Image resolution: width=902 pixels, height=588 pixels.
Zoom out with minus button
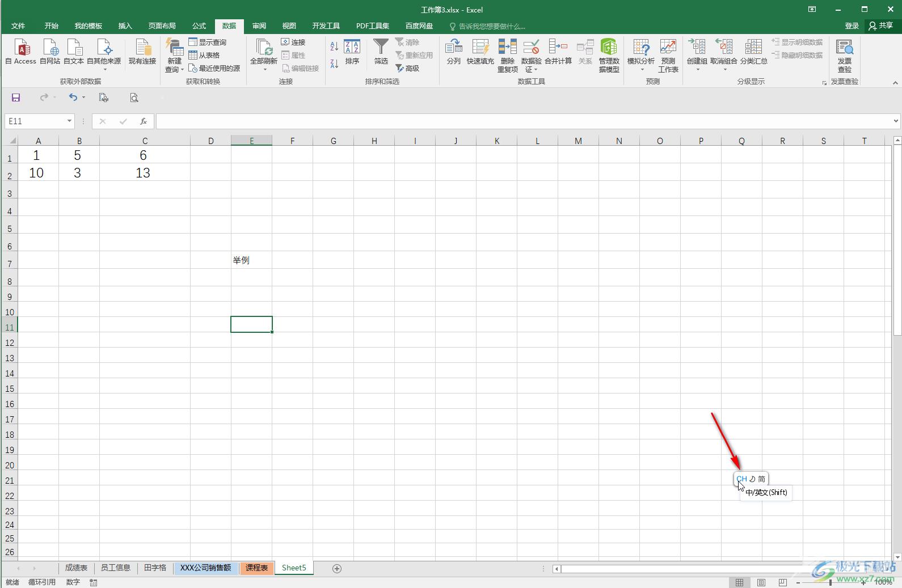click(x=798, y=582)
